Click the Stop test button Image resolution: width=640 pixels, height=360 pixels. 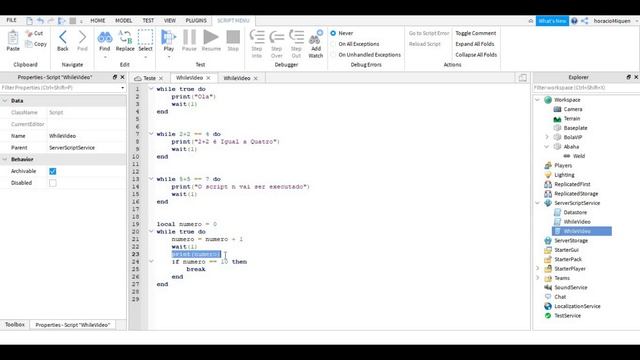pos(233,37)
